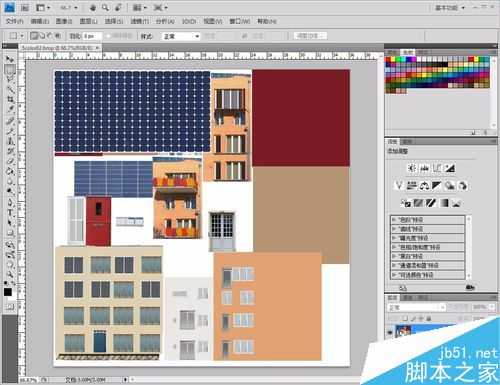Screen dimensions: 500x385
Task: Select the Shape tool in the toolbox
Action: tap(10, 233)
